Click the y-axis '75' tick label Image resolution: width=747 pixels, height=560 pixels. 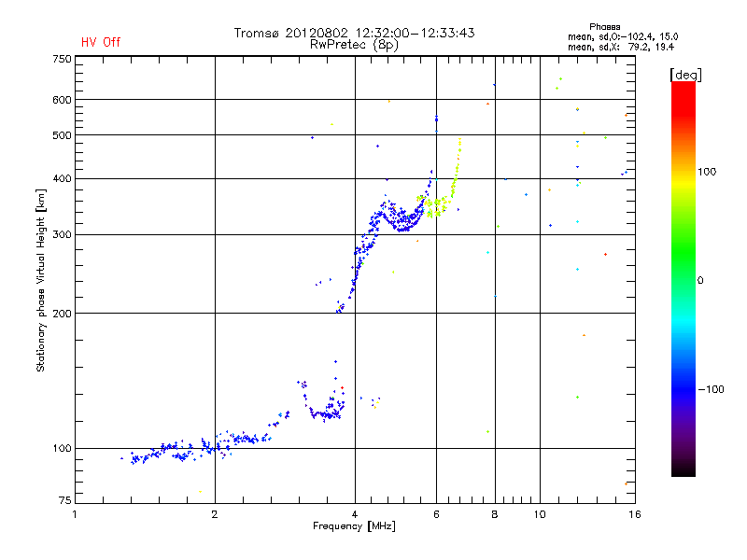point(65,500)
